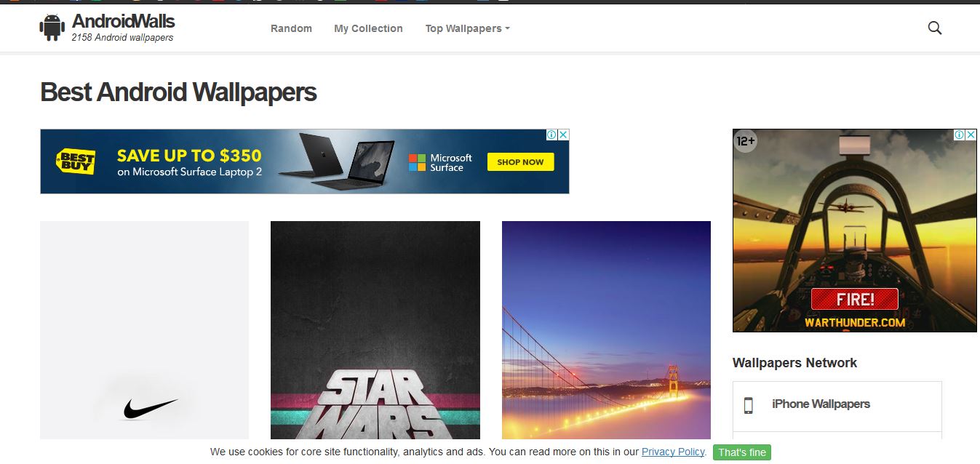Expand the Top Wallpapers dropdown
The width and height of the screenshot is (980, 464).
pos(467,28)
